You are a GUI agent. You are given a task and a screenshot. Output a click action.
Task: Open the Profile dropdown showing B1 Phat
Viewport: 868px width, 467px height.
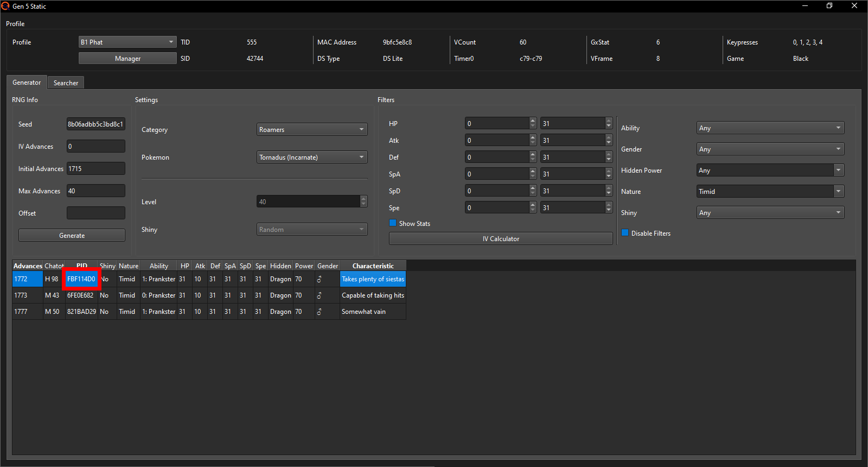(127, 42)
